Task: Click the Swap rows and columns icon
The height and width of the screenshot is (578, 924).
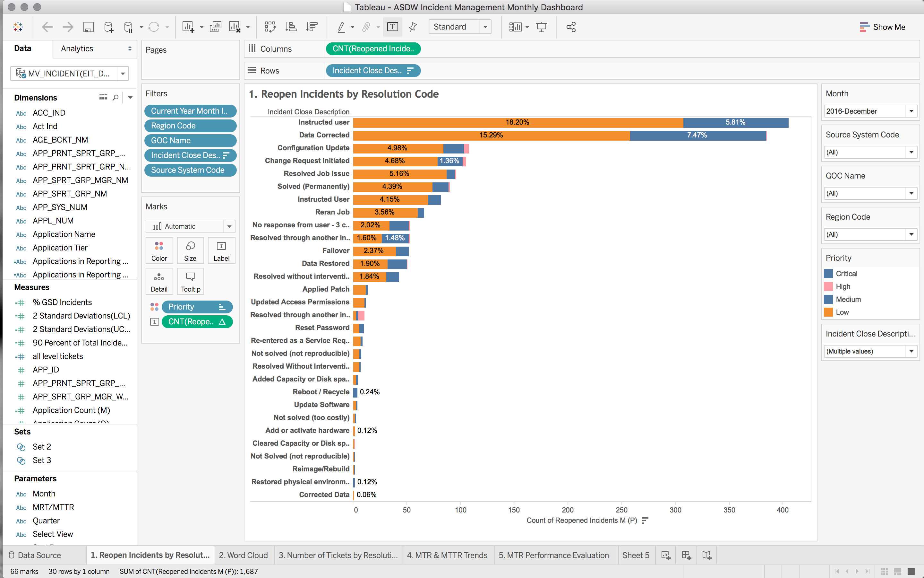Action: coord(270,27)
